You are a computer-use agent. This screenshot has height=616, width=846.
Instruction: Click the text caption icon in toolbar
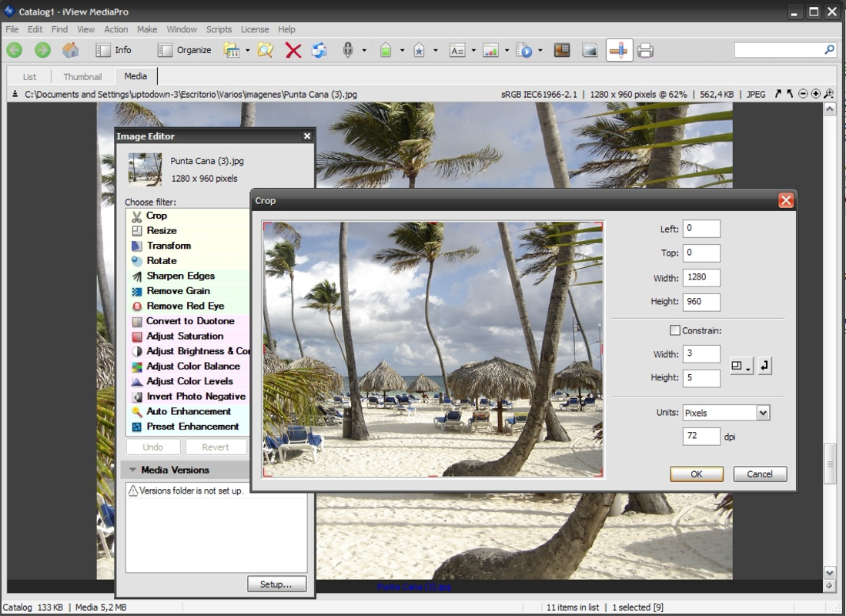[x=457, y=51]
